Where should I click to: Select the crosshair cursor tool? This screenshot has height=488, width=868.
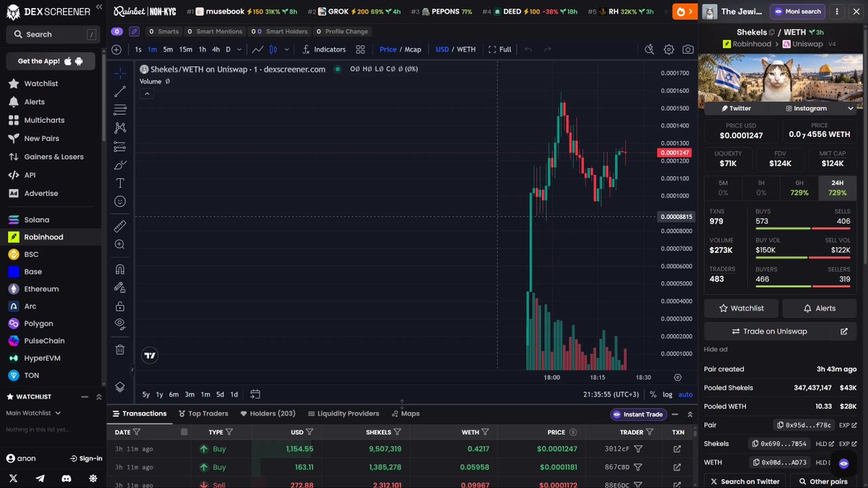tap(120, 73)
